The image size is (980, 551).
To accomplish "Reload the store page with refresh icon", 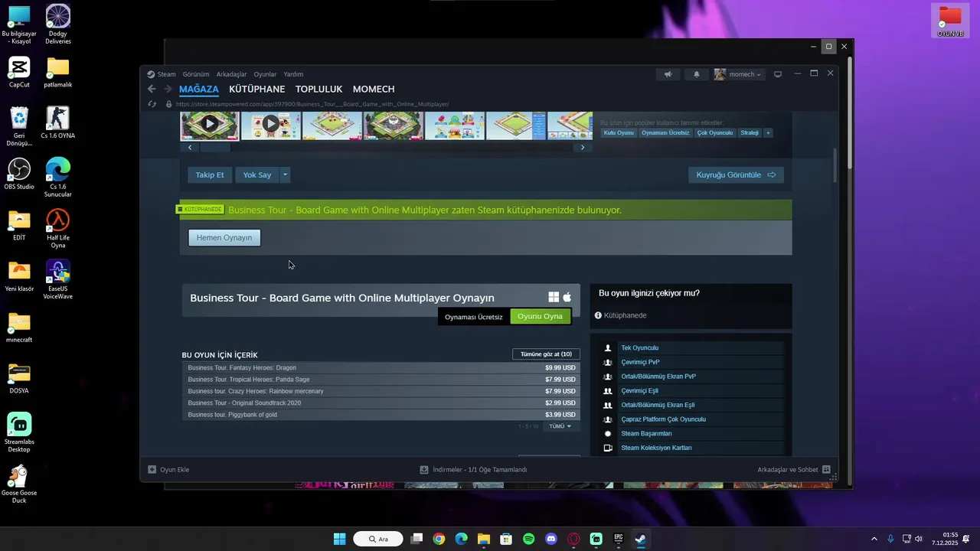I will (152, 104).
